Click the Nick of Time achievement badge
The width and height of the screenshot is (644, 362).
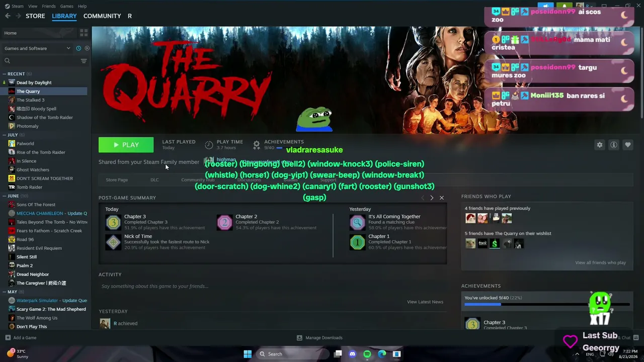tap(113, 242)
